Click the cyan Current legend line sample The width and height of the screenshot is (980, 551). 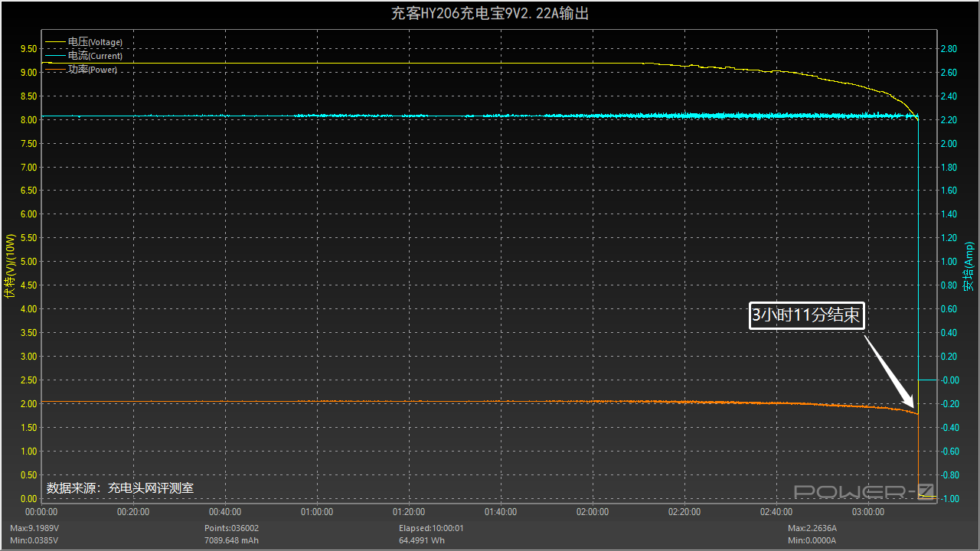(56, 56)
